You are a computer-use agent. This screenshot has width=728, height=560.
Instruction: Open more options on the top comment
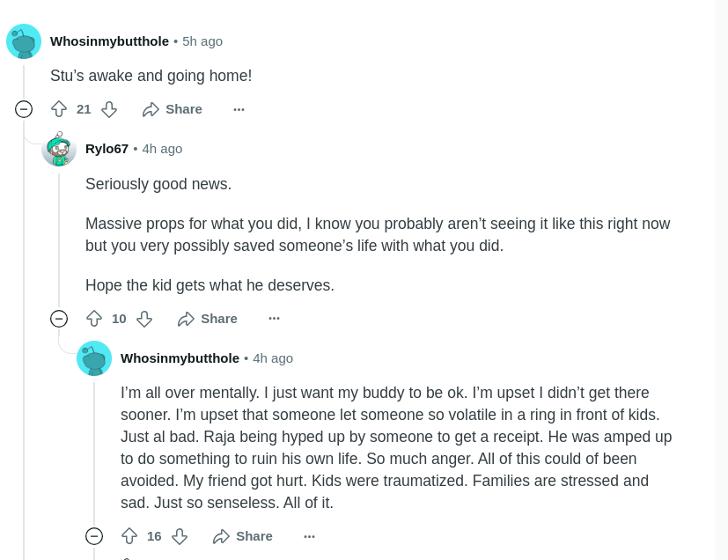[239, 109]
